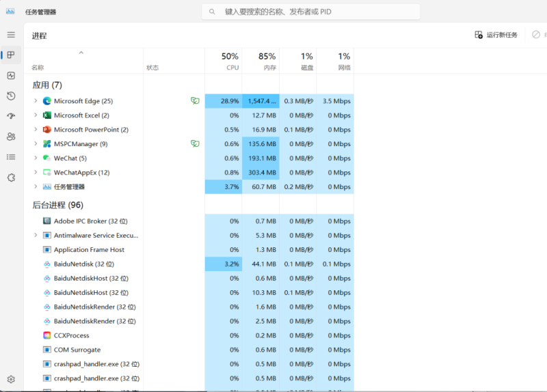Click WeChat memory value 193.1 MB
The image size is (547, 392).
[262, 158]
